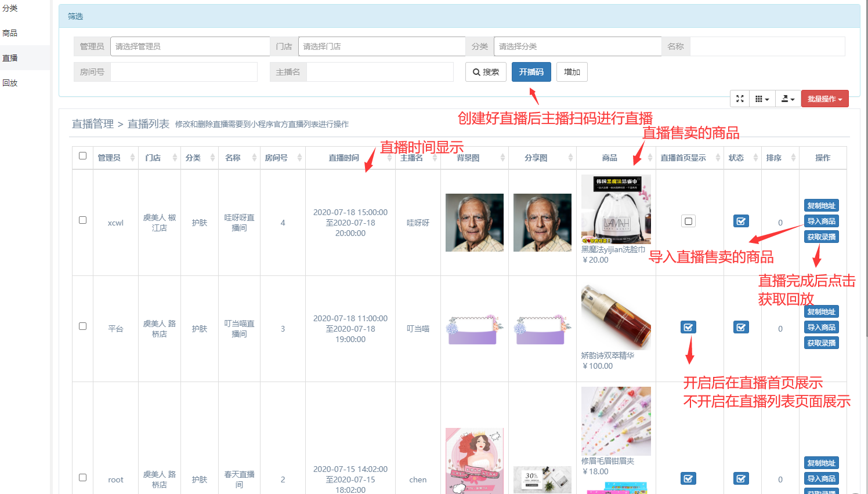
Task: Click the 开播码 button
Action: tap(531, 72)
